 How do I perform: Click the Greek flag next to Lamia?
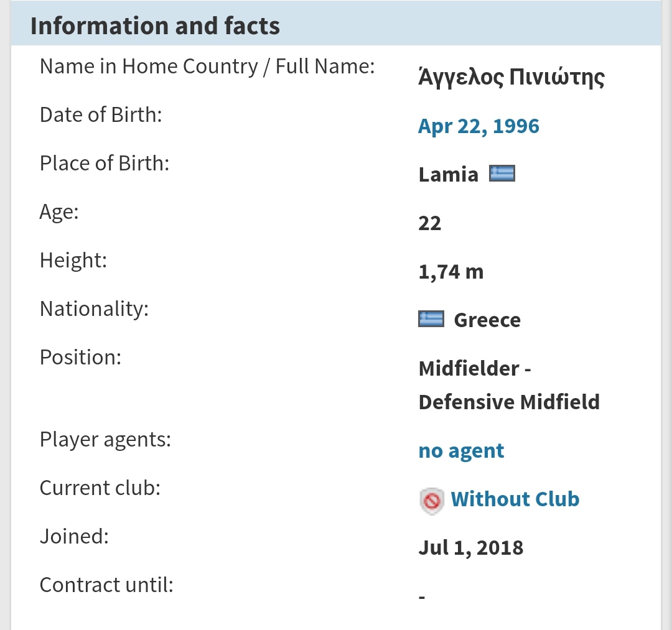pyautogui.click(x=502, y=174)
